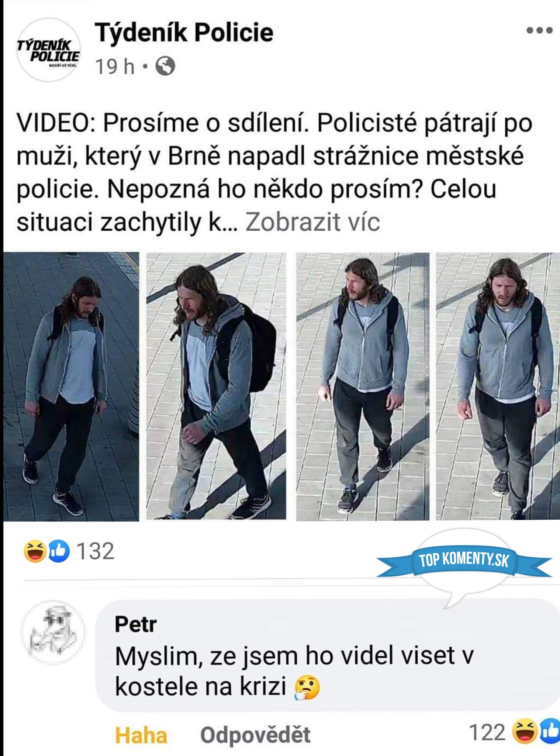560x756 pixels.
Task: Open the third photo of man walking
Action: pyautogui.click(x=363, y=386)
